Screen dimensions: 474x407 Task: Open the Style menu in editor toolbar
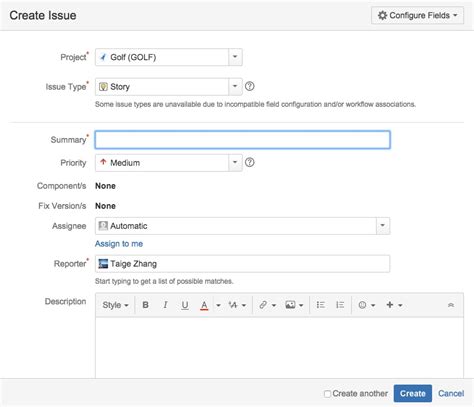(x=115, y=305)
